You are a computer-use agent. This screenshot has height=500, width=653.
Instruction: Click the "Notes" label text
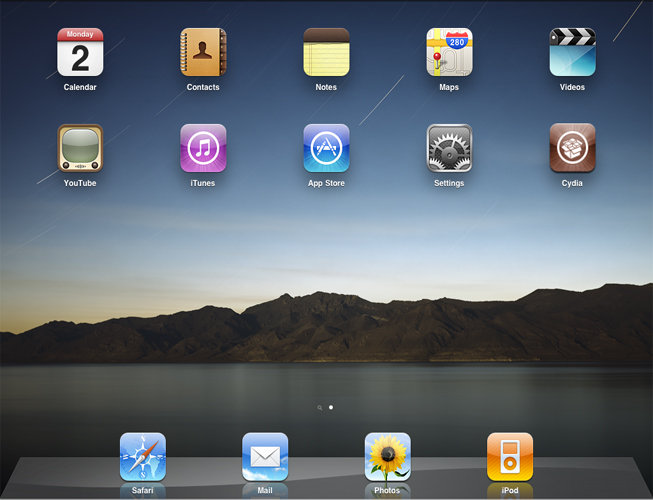[326, 87]
